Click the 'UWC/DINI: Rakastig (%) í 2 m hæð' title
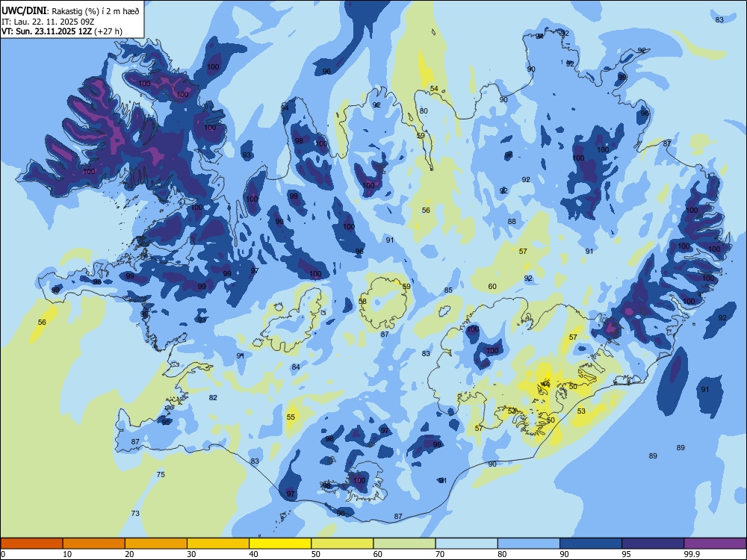 70,11
